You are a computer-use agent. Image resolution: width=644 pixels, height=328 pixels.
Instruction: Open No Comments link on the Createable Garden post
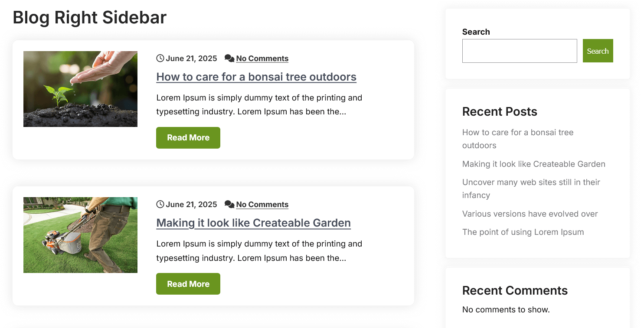point(262,205)
